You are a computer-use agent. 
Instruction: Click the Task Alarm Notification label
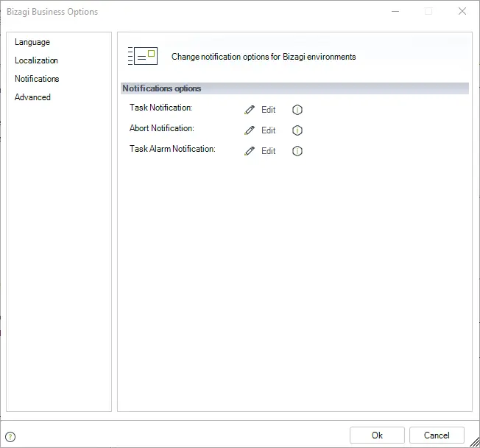pyautogui.click(x=172, y=149)
